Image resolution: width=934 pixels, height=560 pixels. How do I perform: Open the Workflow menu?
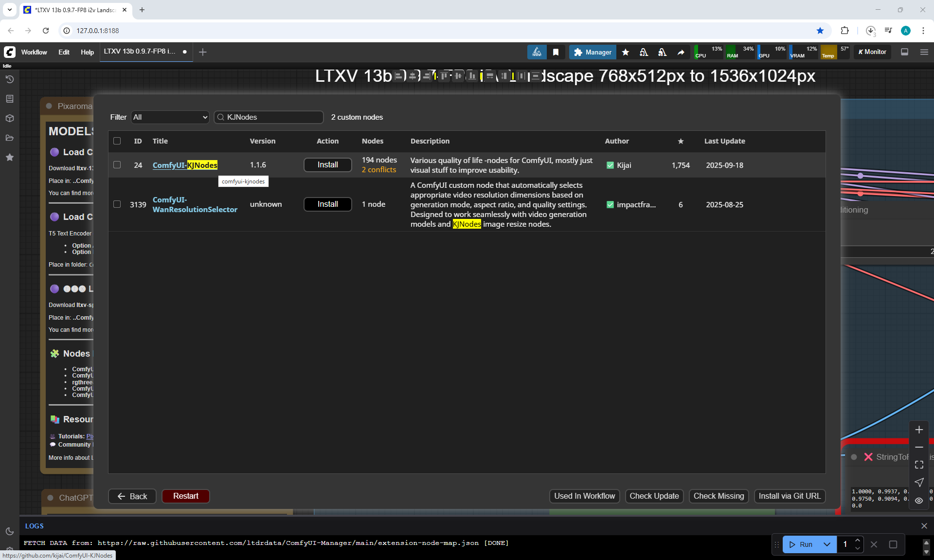[x=34, y=52]
